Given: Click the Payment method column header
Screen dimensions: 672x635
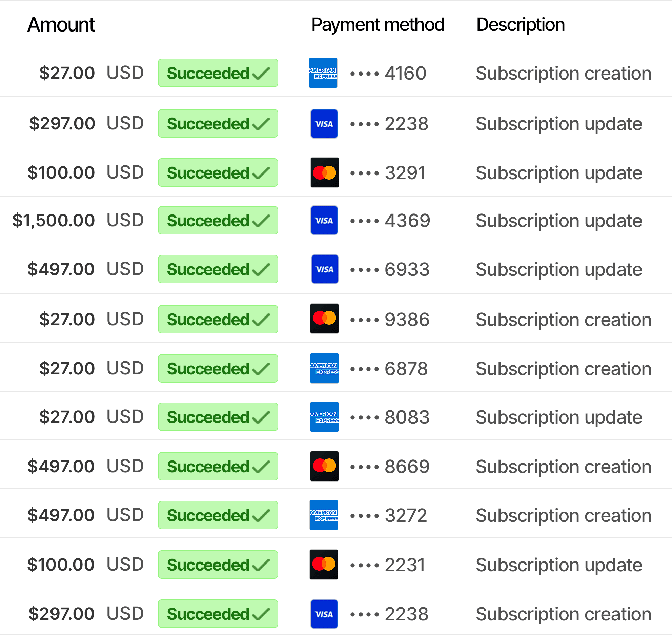Looking at the screenshot, I should (x=378, y=25).
